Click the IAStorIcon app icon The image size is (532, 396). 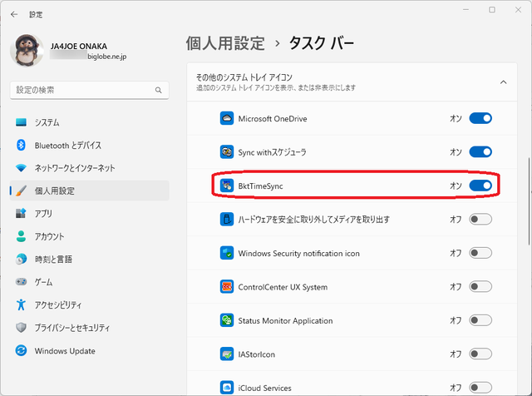point(227,354)
